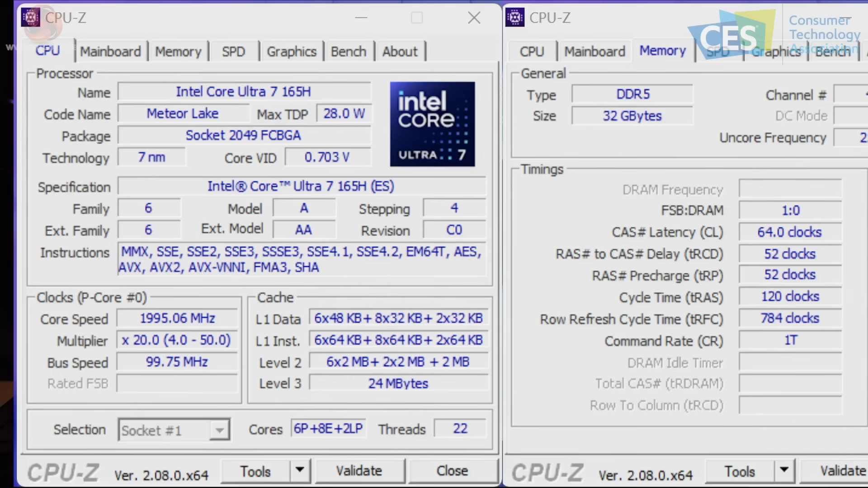The image size is (868, 488).
Task: Click the Tools button in right window
Action: click(x=740, y=471)
